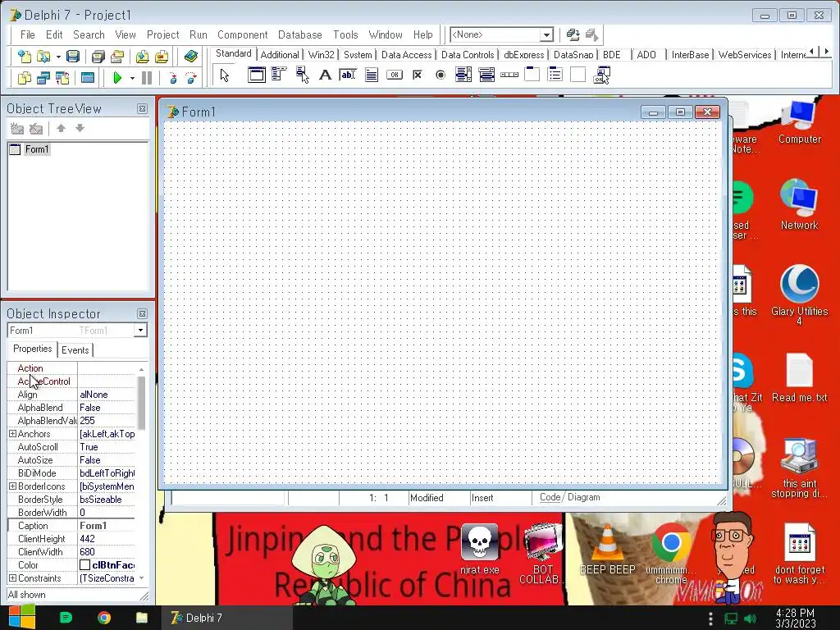Select the arrow pointer in component palette

[225, 75]
